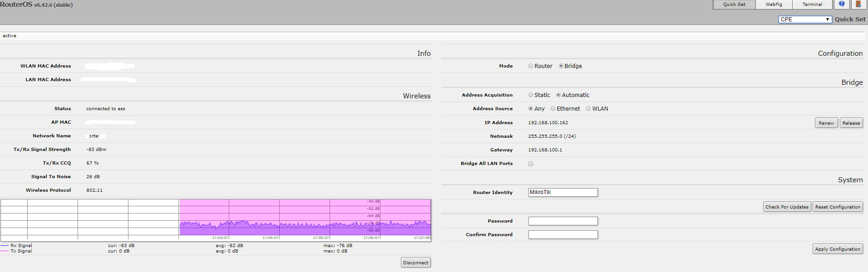Open help via the question mark icon
This screenshot has height=272, width=868.
coord(842,4)
